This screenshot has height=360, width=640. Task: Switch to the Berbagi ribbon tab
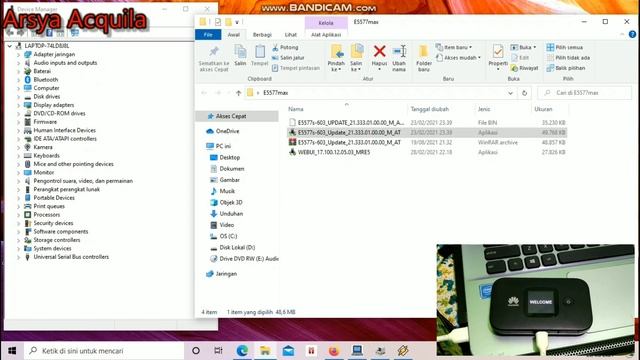[262, 35]
